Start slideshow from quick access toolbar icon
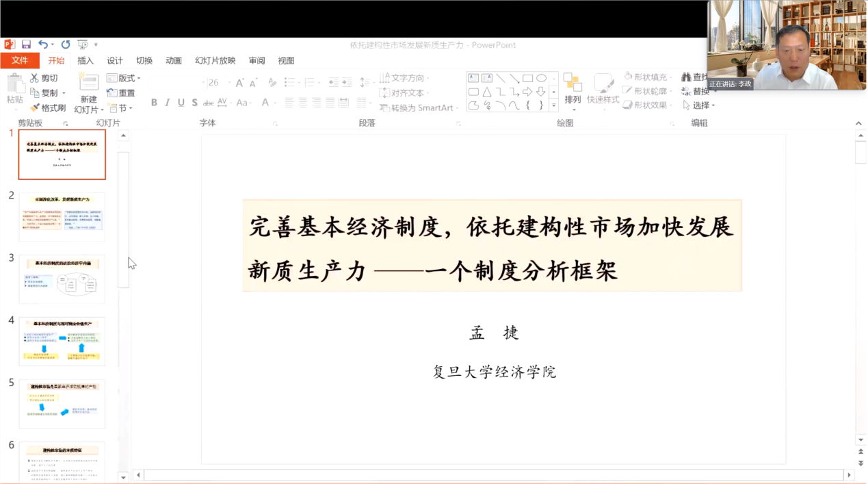The height and width of the screenshot is (484, 868). click(x=83, y=44)
